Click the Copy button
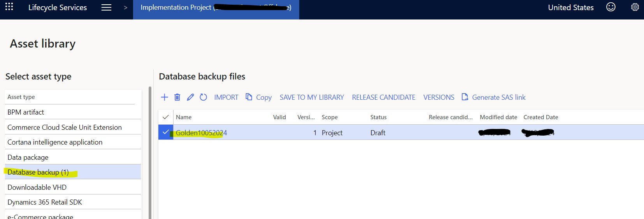 [x=258, y=97]
